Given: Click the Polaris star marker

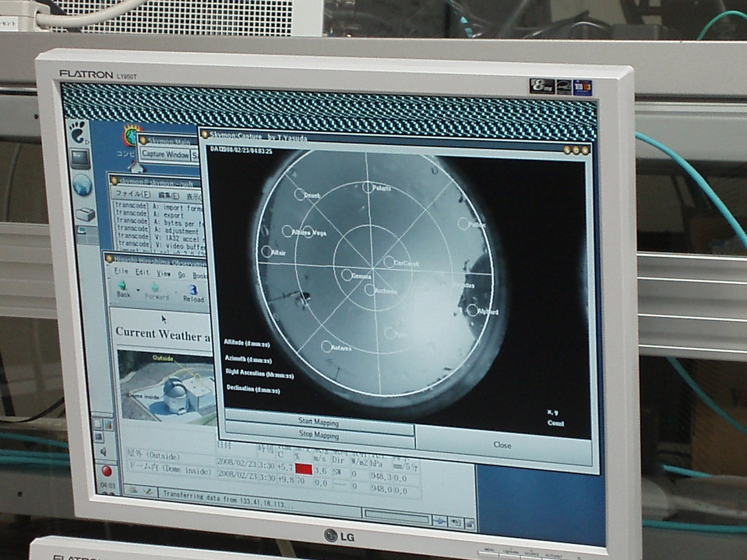Looking at the screenshot, I should point(368,187).
